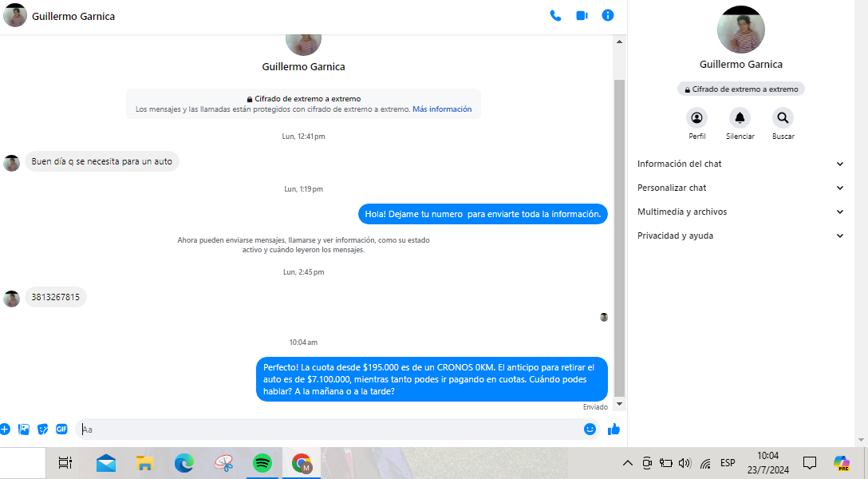Send a thumbs-up like
The width and height of the screenshot is (868, 479).
click(x=614, y=429)
